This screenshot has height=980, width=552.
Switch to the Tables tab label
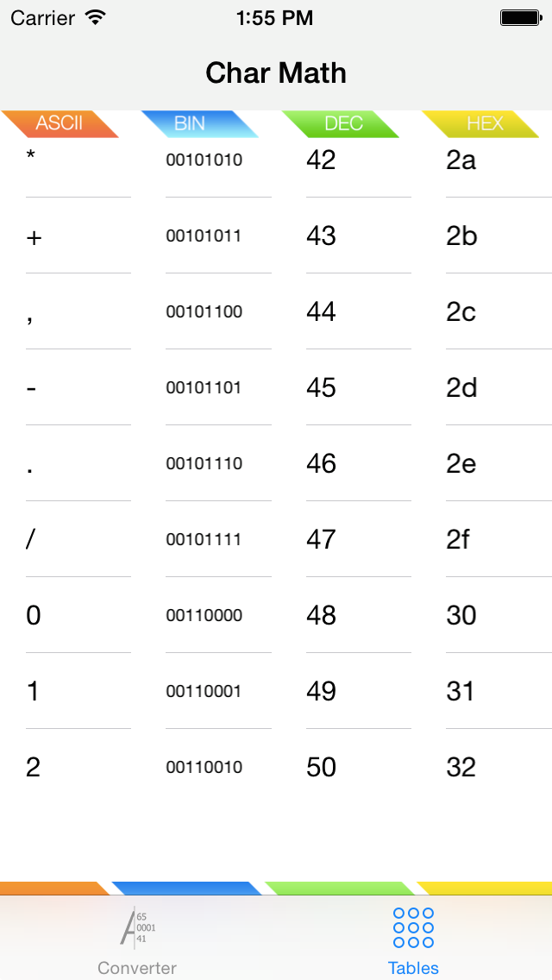[413, 968]
